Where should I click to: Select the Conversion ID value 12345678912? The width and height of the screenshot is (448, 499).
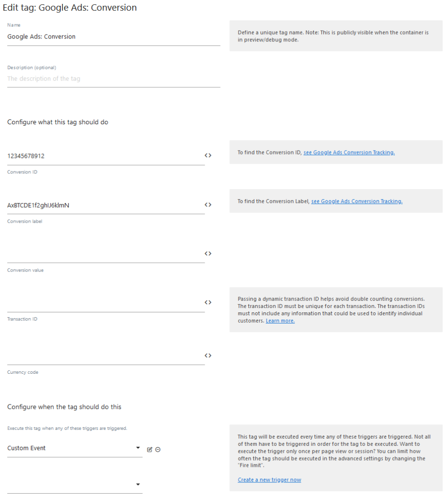click(73, 156)
